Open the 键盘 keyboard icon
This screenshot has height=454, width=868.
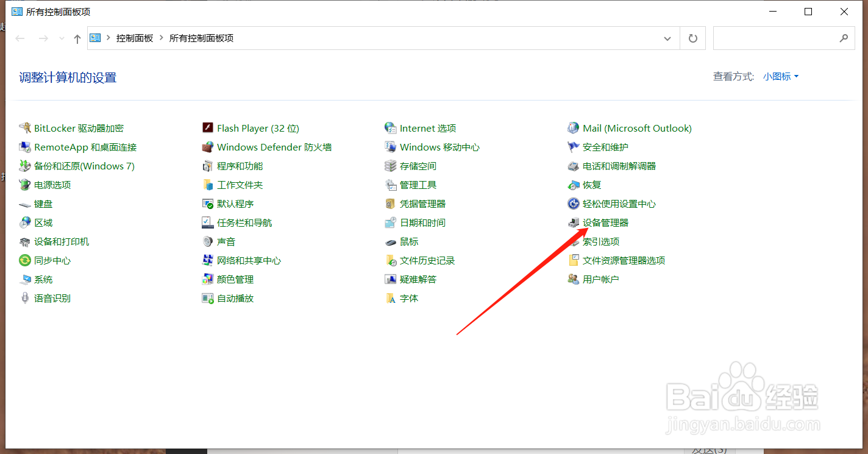[25, 204]
